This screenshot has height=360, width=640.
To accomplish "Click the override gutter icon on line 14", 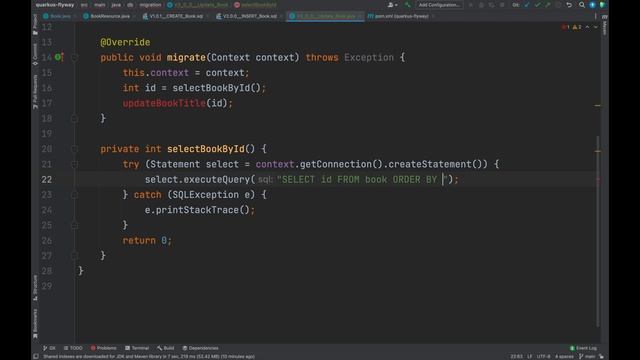I will 59,57.
